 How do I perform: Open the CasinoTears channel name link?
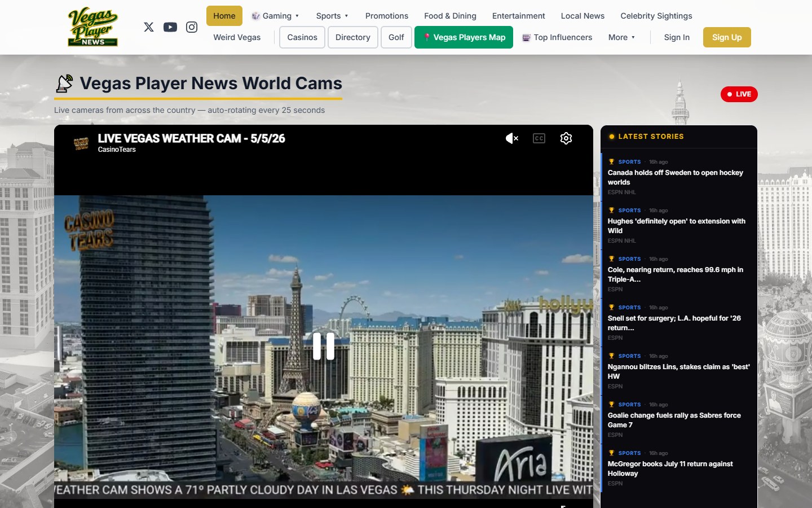(117, 150)
